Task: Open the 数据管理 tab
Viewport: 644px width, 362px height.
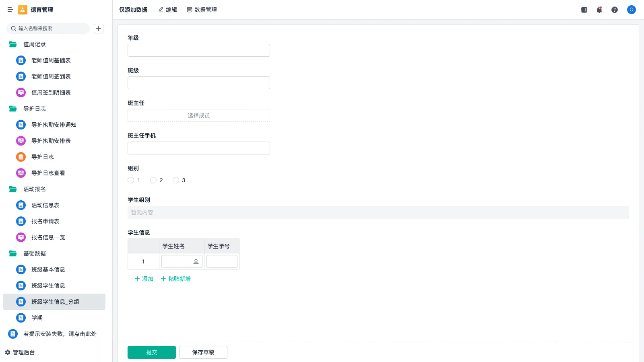Action: 202,10
